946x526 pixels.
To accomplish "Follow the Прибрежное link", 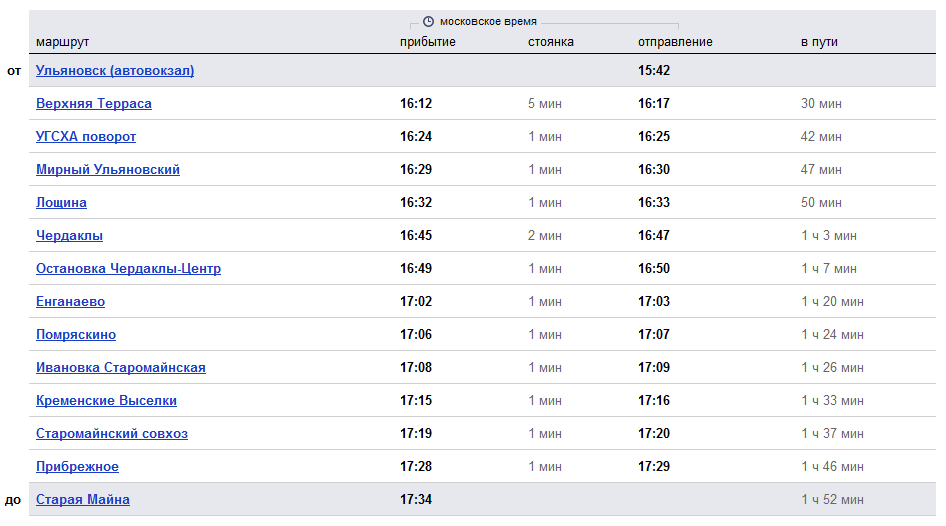I will [77, 466].
